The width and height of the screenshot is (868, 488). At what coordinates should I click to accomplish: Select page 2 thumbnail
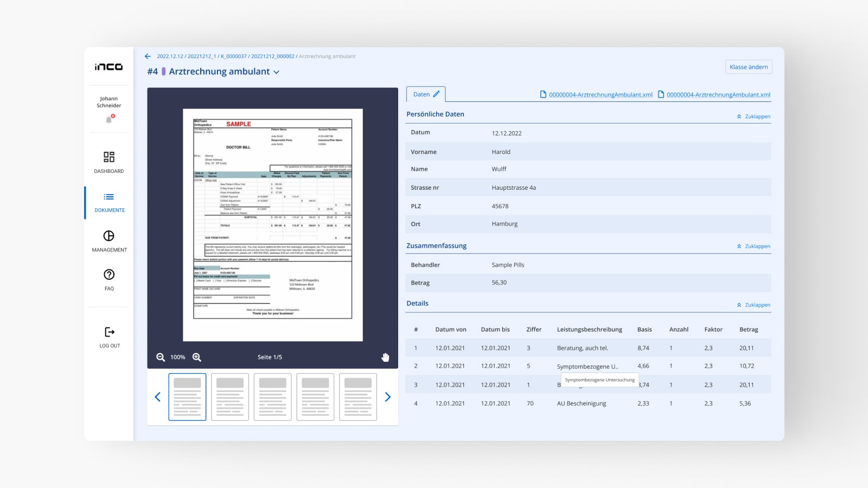230,397
